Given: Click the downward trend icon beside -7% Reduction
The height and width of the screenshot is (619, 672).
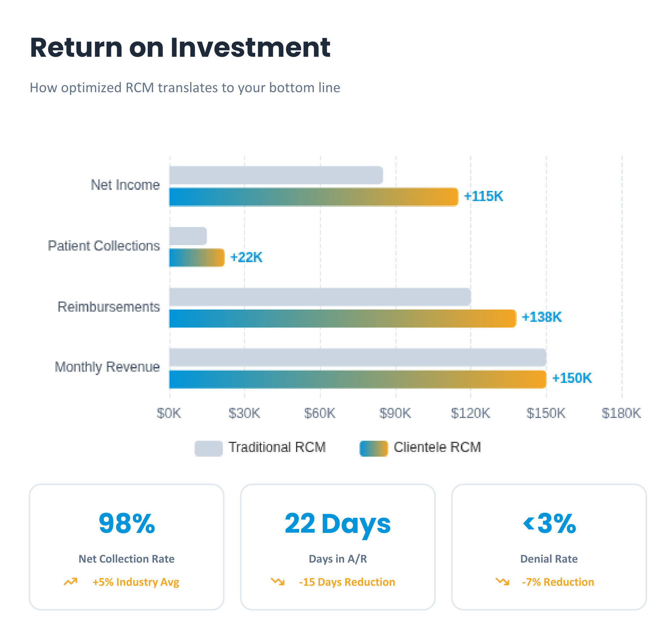Looking at the screenshot, I should click(502, 581).
